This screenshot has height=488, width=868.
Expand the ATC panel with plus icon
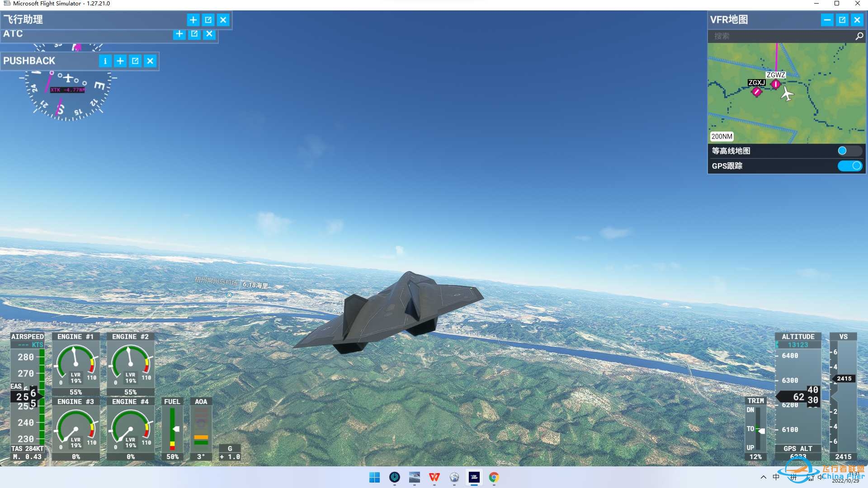pos(179,34)
